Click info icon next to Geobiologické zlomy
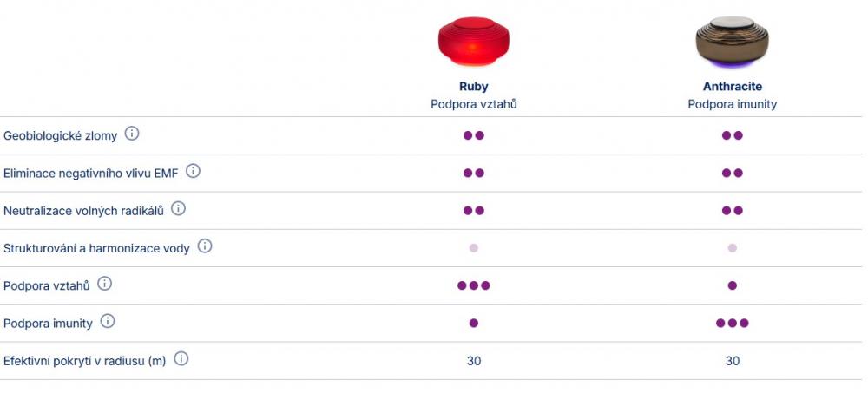This screenshot has width=868, height=393. (132, 134)
